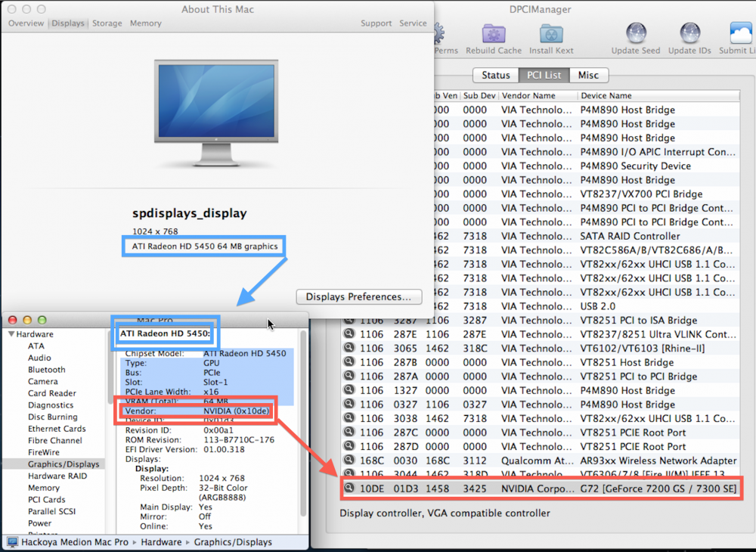Select Ethernet Cards in the sidebar

coord(57,429)
